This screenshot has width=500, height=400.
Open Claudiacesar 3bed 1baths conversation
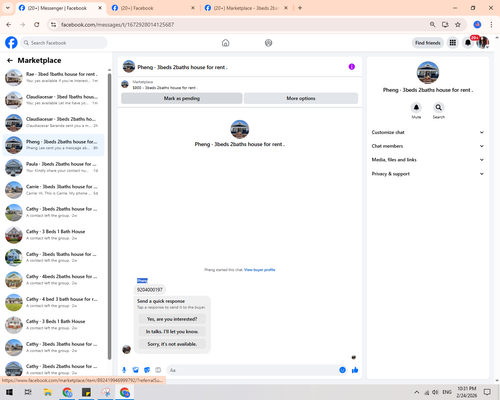point(53,100)
